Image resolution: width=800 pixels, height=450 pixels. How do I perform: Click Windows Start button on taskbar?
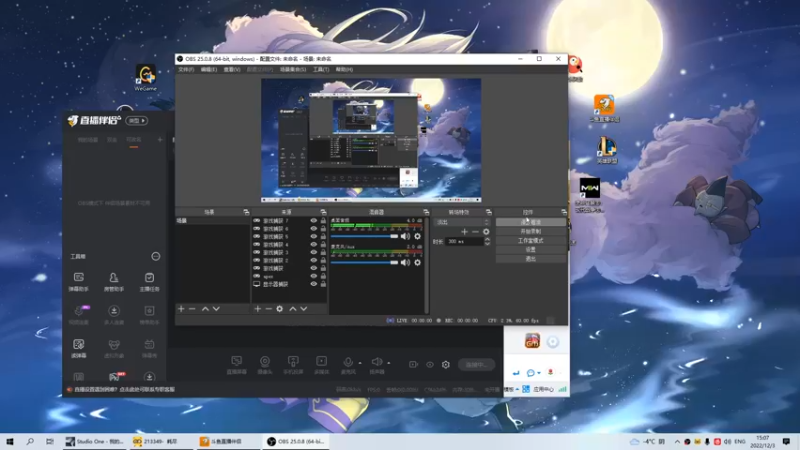[x=10, y=441]
